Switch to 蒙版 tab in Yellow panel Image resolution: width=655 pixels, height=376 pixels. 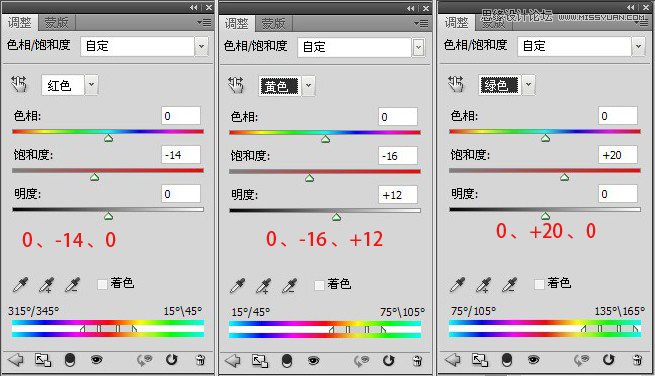coord(274,23)
